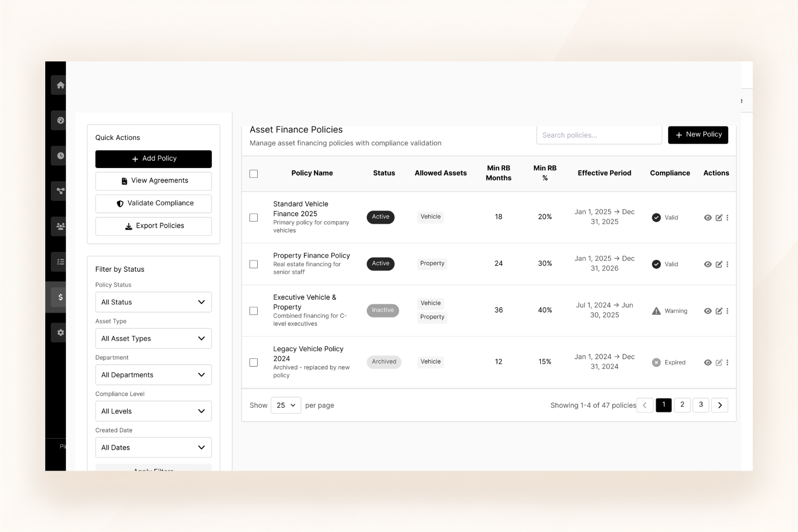798x532 pixels.
Task: View Legacy Vehicle Policy 2024 eye icon
Action: [x=707, y=363]
